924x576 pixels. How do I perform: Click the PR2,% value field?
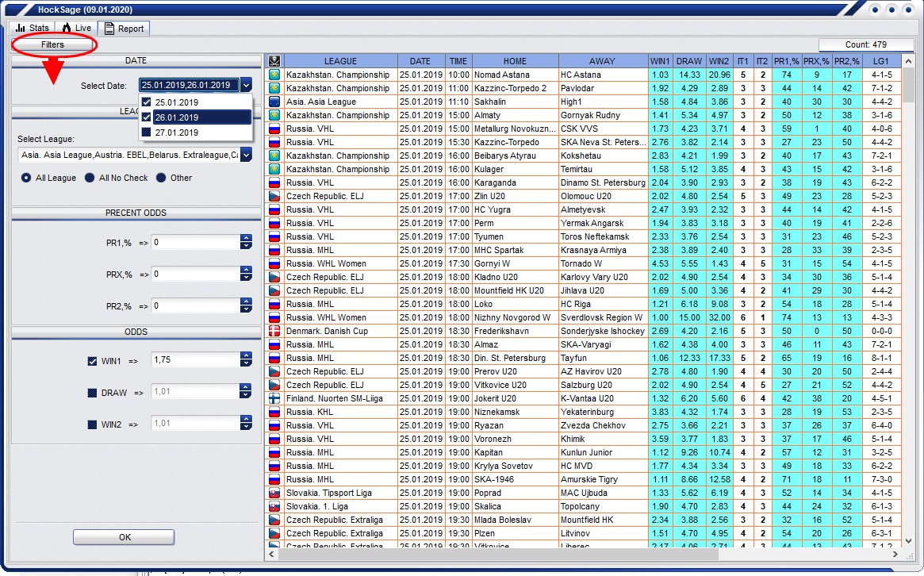[196, 306]
